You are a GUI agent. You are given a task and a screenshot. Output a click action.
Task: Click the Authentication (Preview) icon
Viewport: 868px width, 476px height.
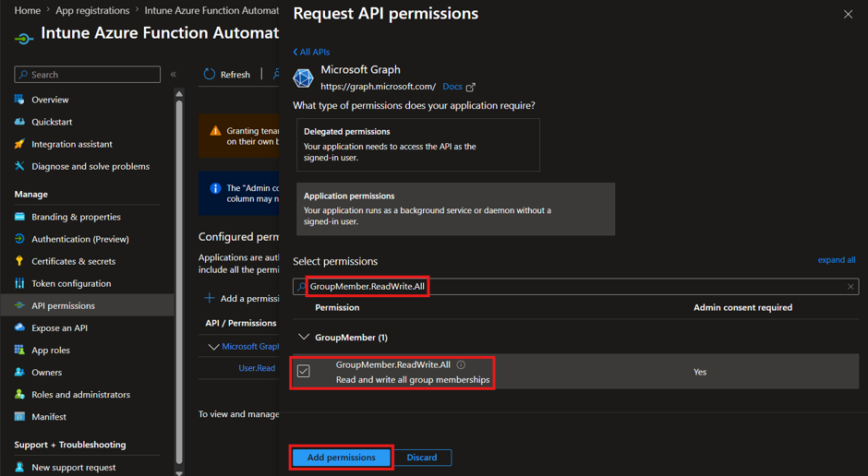coord(19,239)
